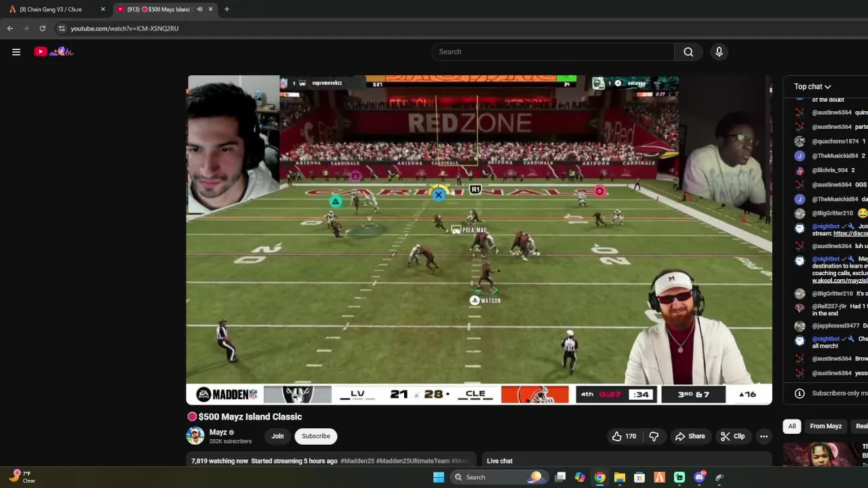Open Microsoft Store from taskbar

pyautogui.click(x=639, y=477)
